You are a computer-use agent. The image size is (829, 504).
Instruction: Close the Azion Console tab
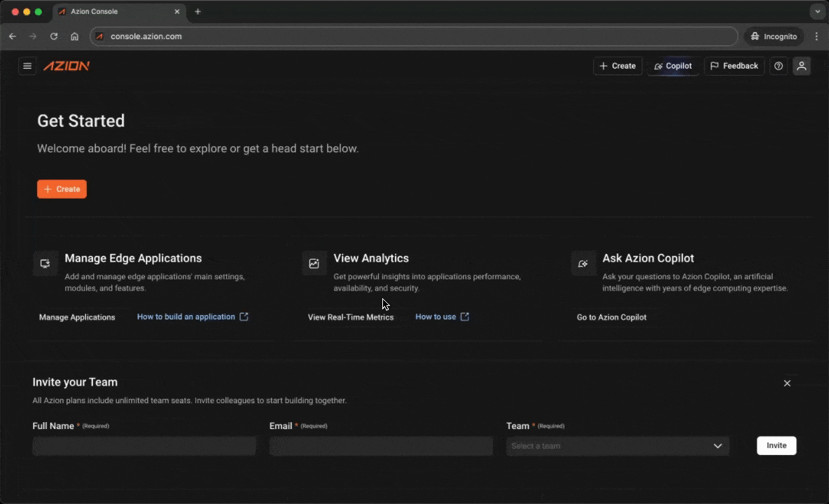click(x=177, y=12)
